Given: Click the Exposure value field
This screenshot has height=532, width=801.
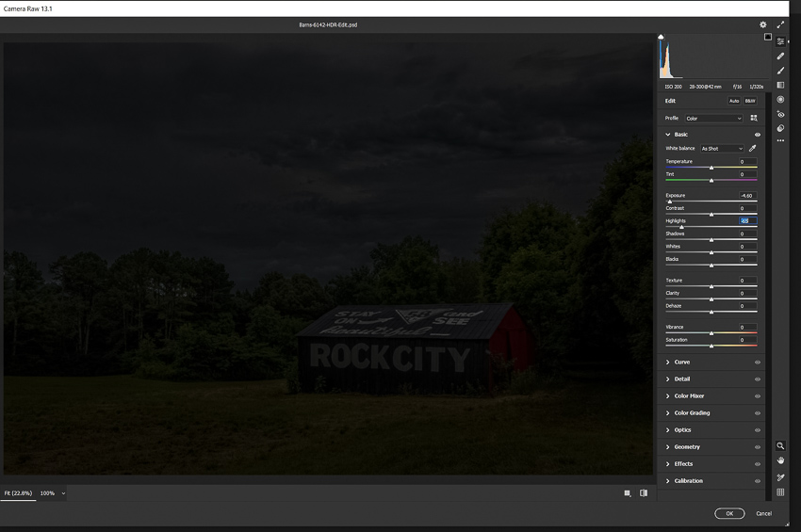Looking at the screenshot, I should (748, 196).
